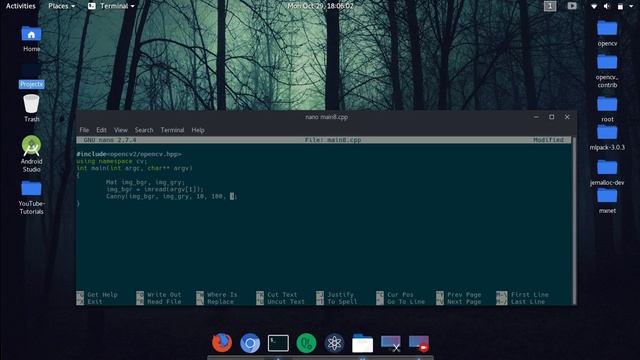Open the mlpack-3.0.3 folder
Viewport: 640px width, 360px height.
607,138
